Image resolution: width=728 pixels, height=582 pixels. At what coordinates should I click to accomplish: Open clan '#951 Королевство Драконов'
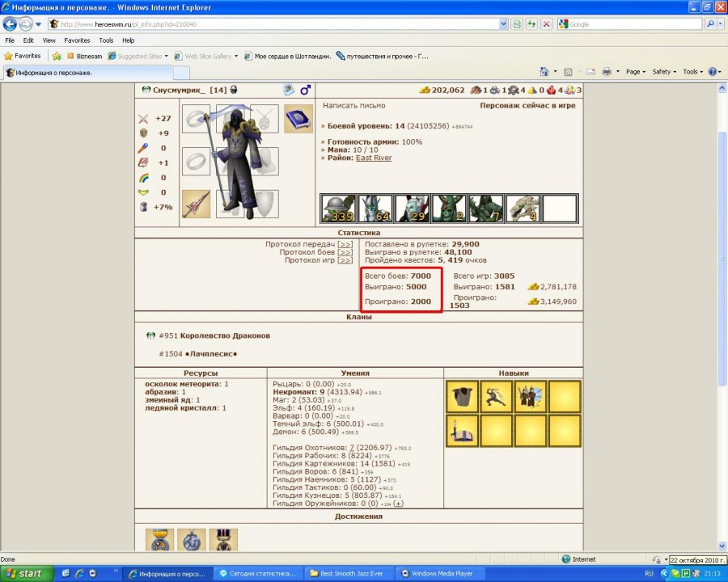click(x=214, y=335)
